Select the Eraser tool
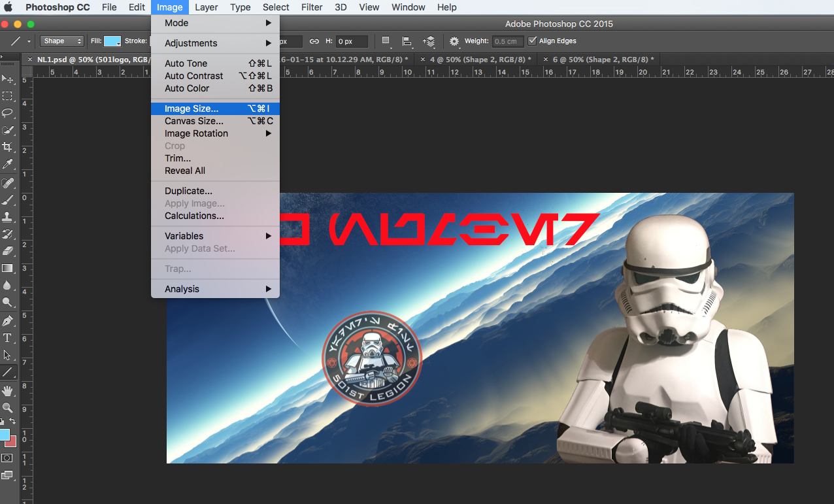 8,251
